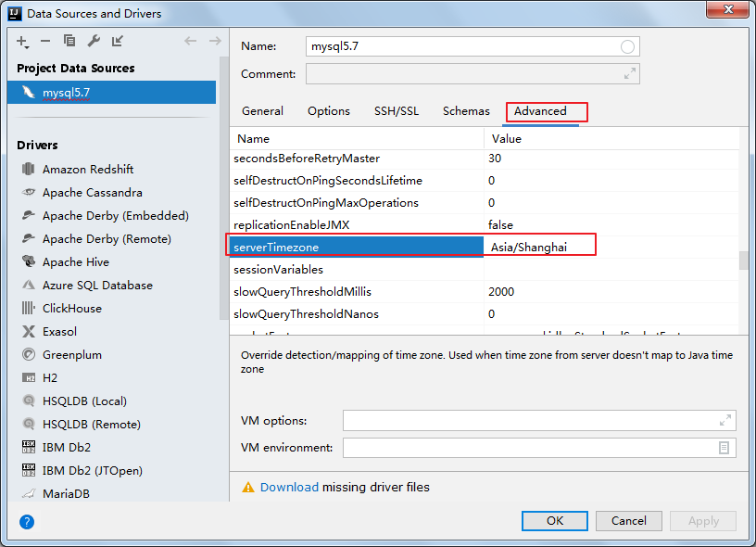Screen dimensions: 756x547
Task: Click the color circle in the Name field
Action: click(627, 46)
